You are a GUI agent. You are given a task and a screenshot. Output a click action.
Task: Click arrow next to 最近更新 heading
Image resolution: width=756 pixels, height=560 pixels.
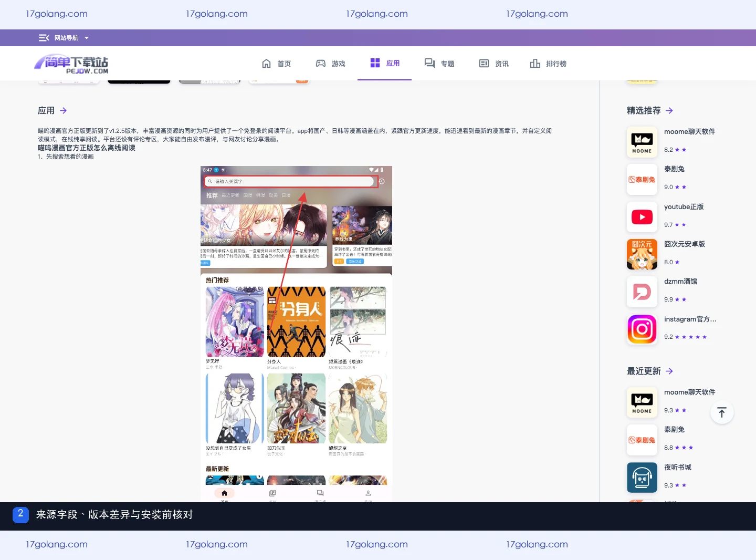point(669,371)
